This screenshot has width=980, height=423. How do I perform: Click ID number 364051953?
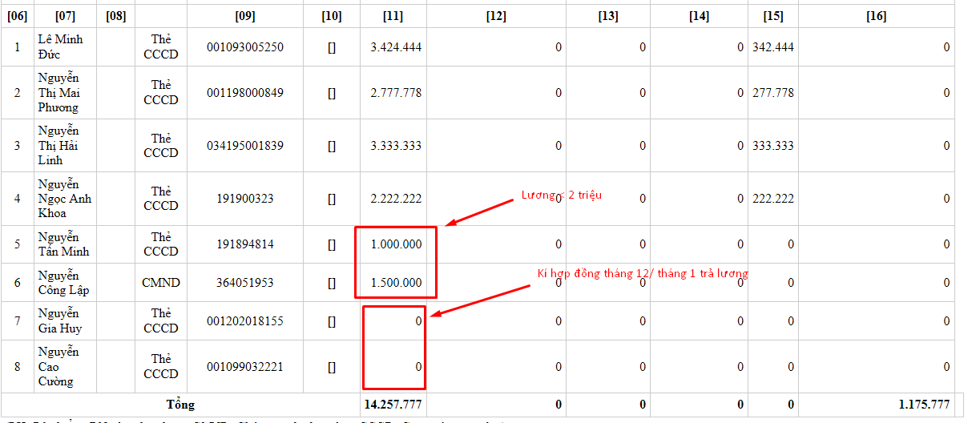tap(244, 283)
